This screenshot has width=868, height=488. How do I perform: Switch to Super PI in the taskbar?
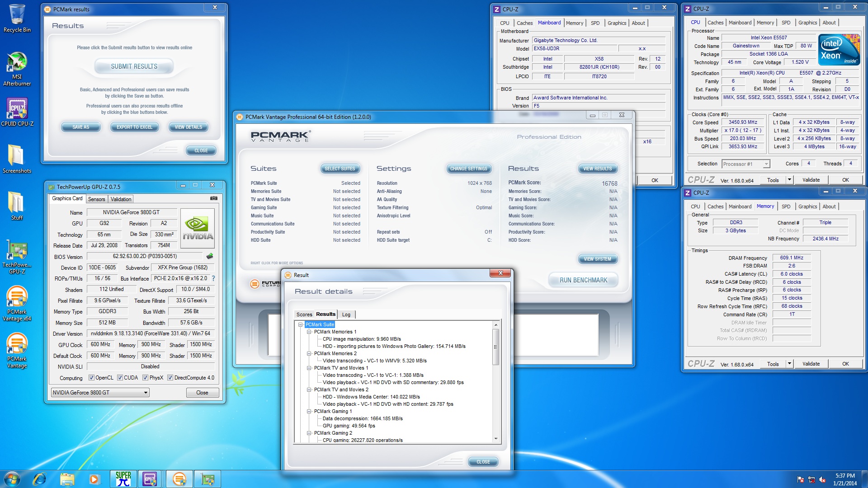point(123,479)
